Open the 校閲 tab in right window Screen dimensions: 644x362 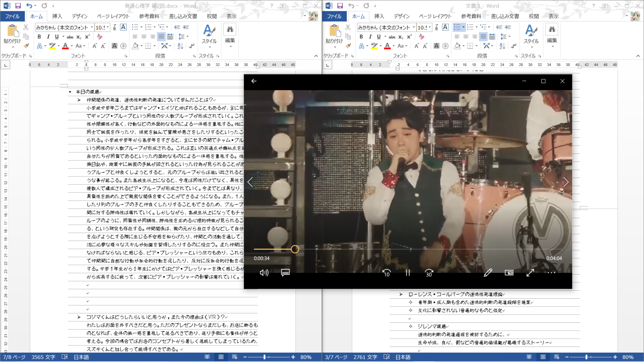tap(533, 16)
